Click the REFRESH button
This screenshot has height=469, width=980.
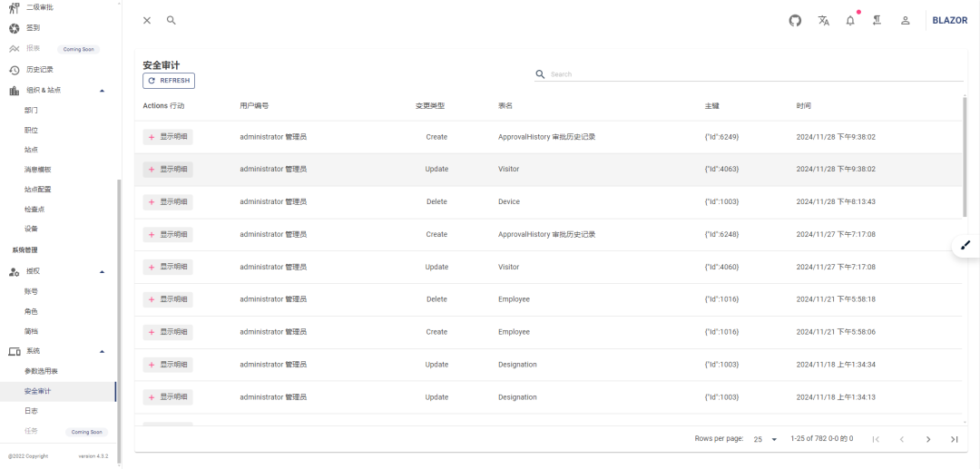[x=169, y=81]
